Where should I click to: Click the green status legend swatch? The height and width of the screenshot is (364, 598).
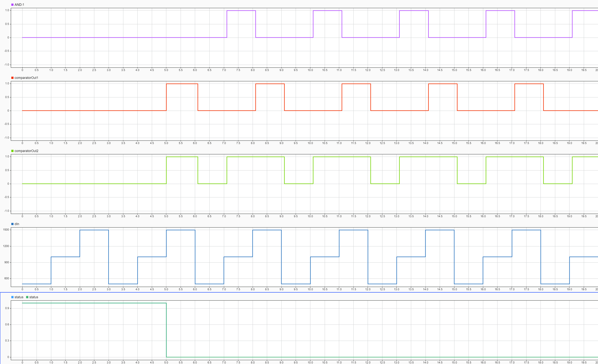27,297
